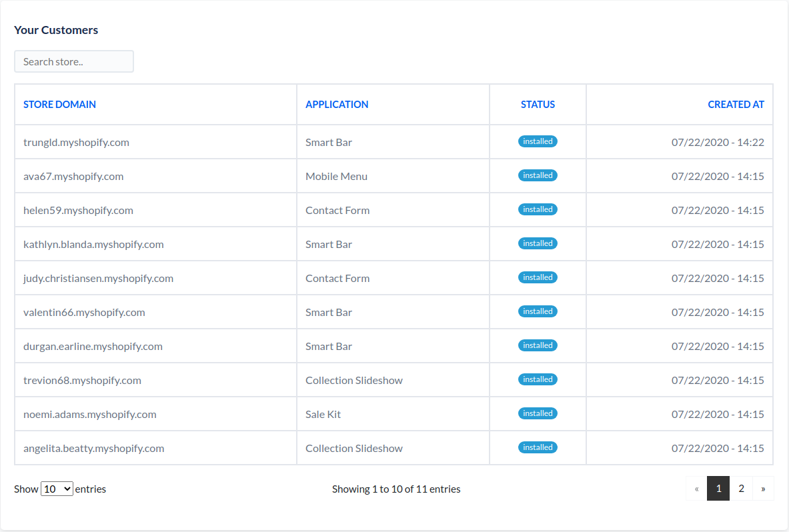The image size is (789, 532).
Task: Go to next page arrow
Action: (764, 489)
